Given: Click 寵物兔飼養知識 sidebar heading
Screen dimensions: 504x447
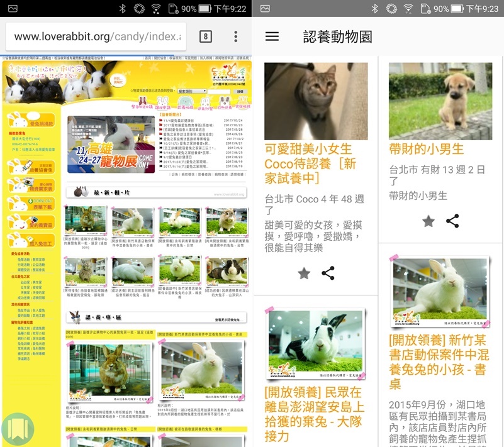Looking at the screenshot, I should click(22, 323).
